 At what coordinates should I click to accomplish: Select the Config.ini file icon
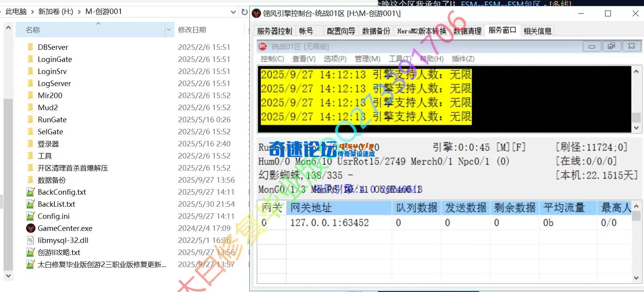30,216
